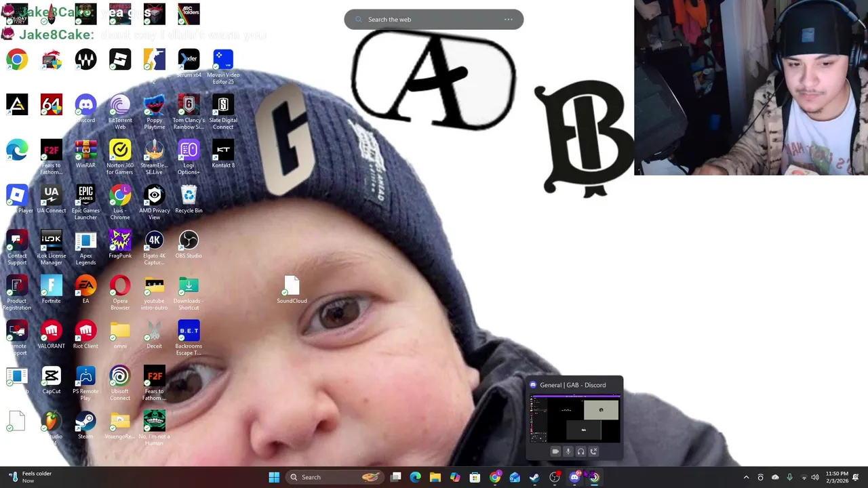Switch to Discord in the taskbar
The width and height of the screenshot is (868, 488).
click(x=574, y=477)
